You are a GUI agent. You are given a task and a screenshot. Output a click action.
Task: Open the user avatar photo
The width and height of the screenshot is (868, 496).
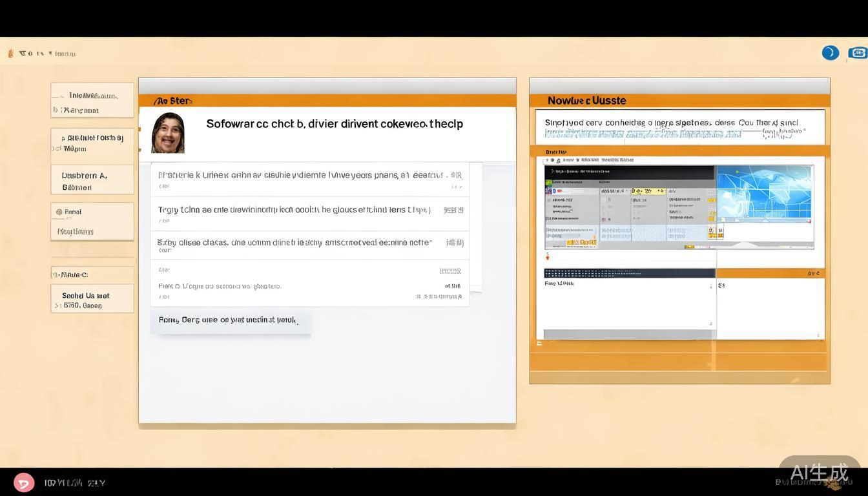click(168, 133)
